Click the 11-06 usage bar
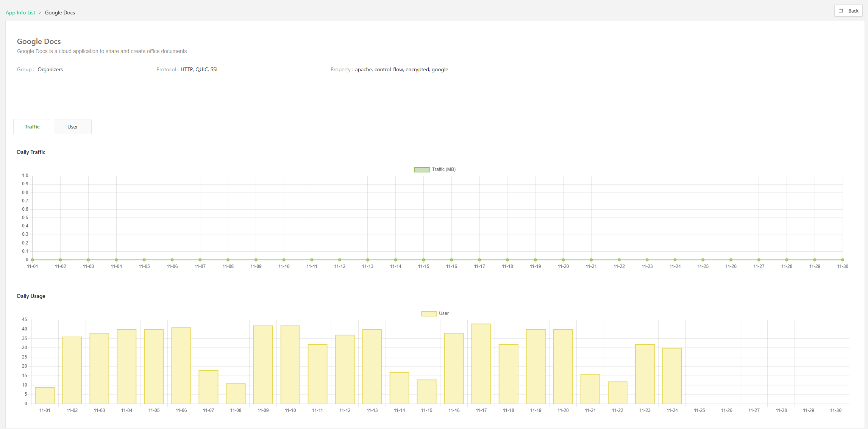868x429 pixels. click(x=181, y=365)
